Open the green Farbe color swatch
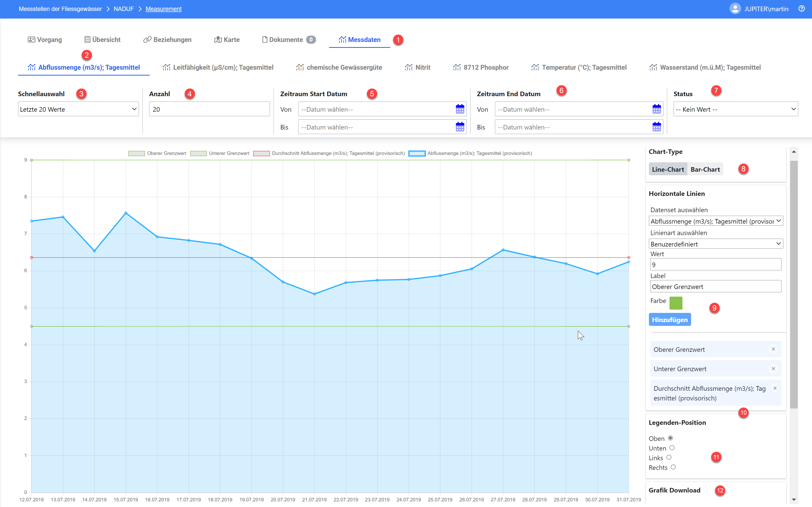Image resolution: width=812 pixels, height=507 pixels. [676, 303]
